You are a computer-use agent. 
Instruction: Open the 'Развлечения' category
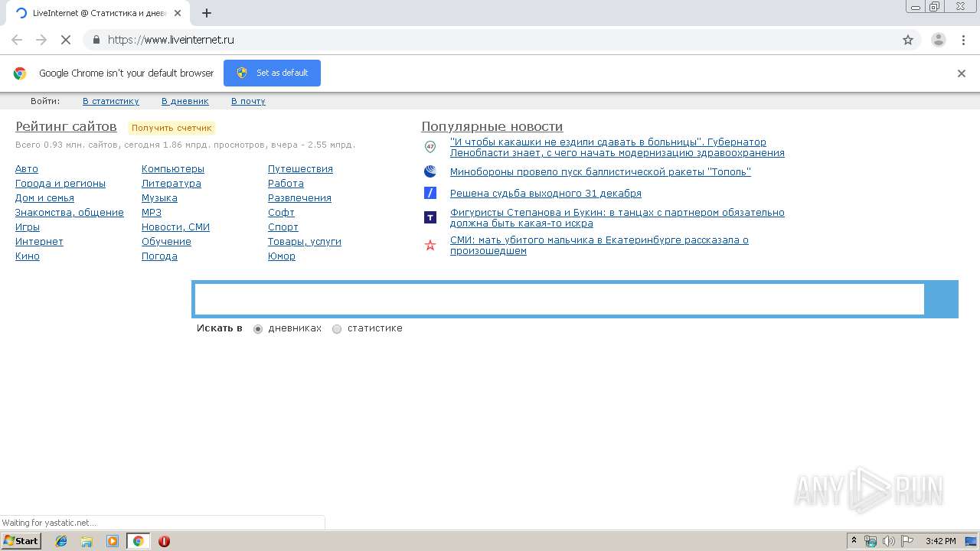[x=299, y=198]
